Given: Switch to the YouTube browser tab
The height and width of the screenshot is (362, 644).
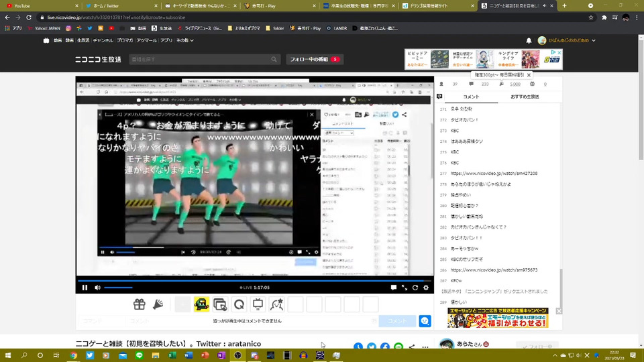Looking at the screenshot, I should coord(40,6).
